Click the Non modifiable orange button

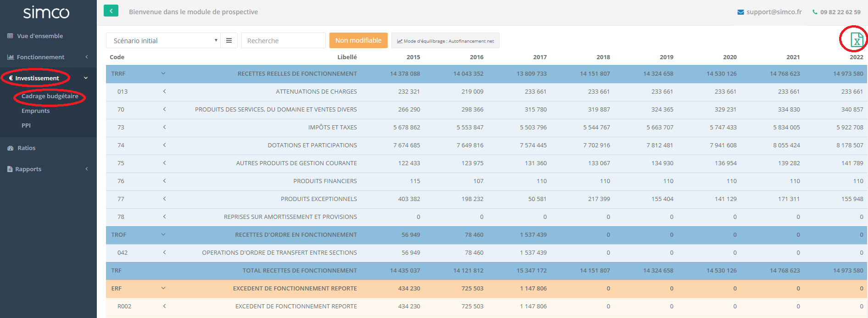pyautogui.click(x=358, y=40)
